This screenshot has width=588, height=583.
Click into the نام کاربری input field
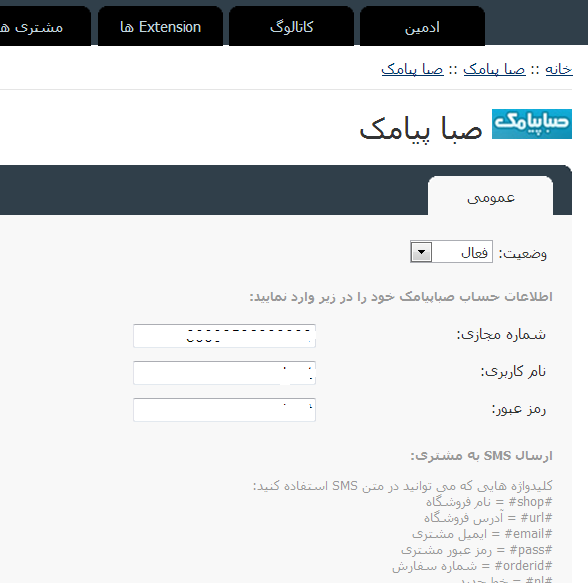pos(224,373)
